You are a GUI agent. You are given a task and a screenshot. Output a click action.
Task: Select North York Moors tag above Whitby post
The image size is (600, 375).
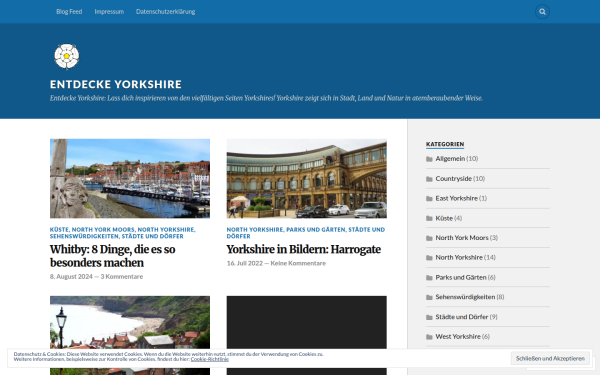click(103, 230)
